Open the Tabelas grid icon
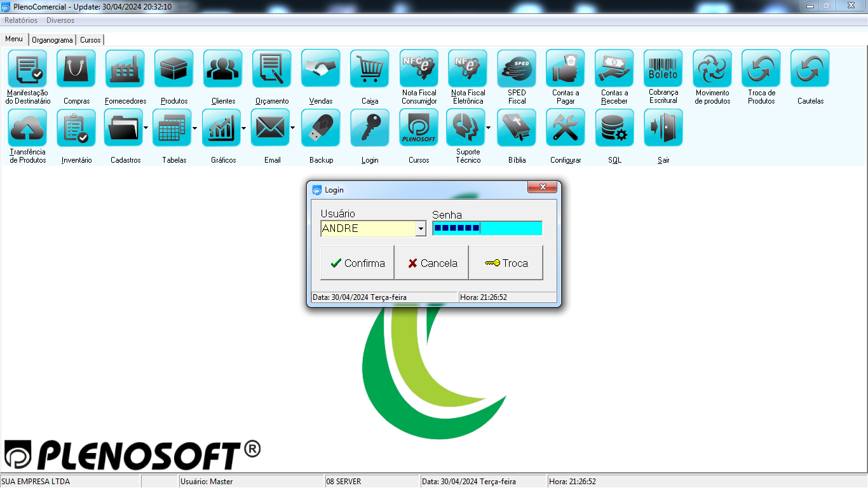868x488 pixels. (172, 128)
